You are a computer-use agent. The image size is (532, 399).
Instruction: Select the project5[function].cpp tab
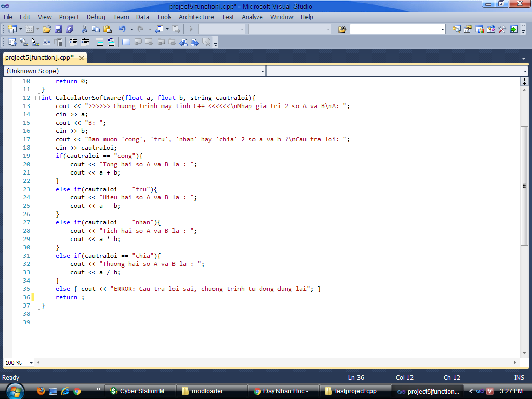pos(39,58)
